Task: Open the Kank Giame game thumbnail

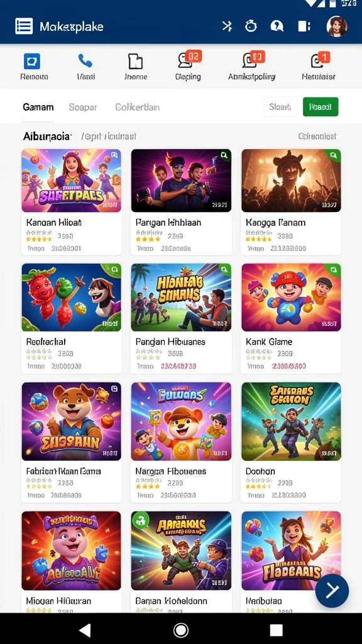Action: click(291, 297)
